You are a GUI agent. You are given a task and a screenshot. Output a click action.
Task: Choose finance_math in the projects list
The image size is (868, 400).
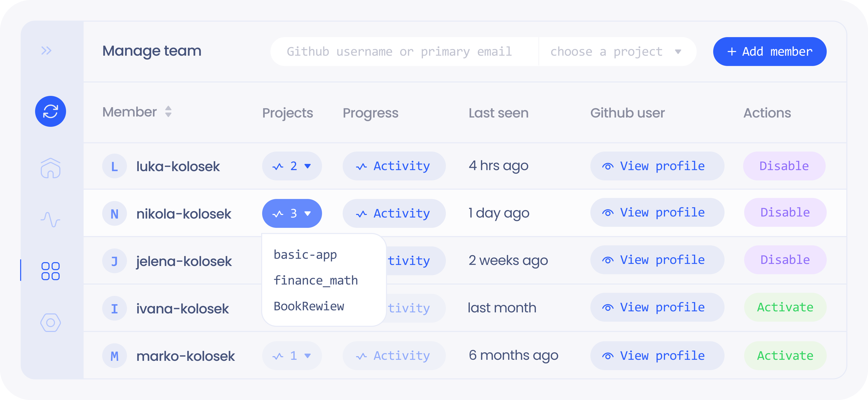point(316,280)
